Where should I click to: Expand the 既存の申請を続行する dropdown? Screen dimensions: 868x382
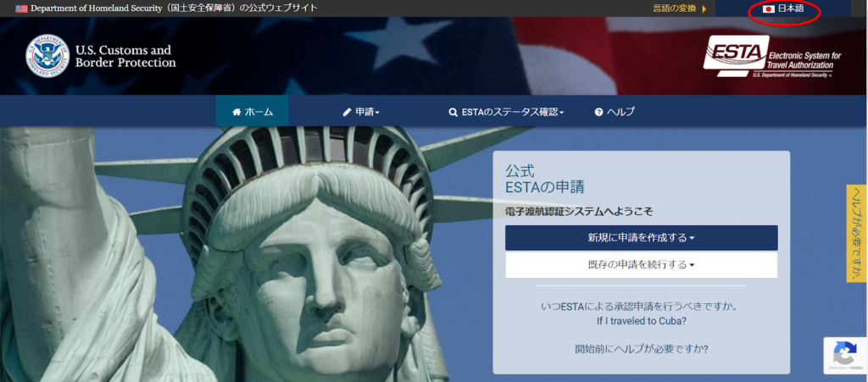pyautogui.click(x=641, y=265)
